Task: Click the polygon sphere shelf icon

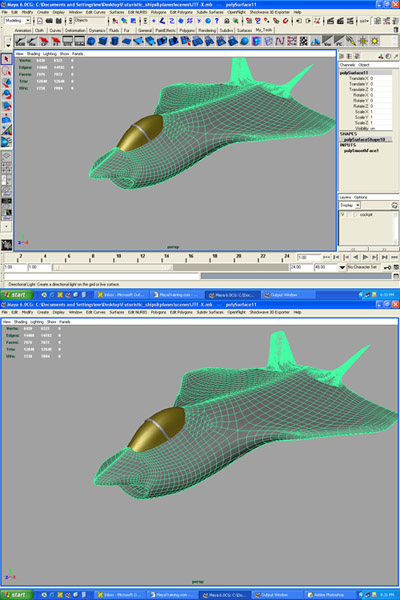Action: [x=91, y=41]
